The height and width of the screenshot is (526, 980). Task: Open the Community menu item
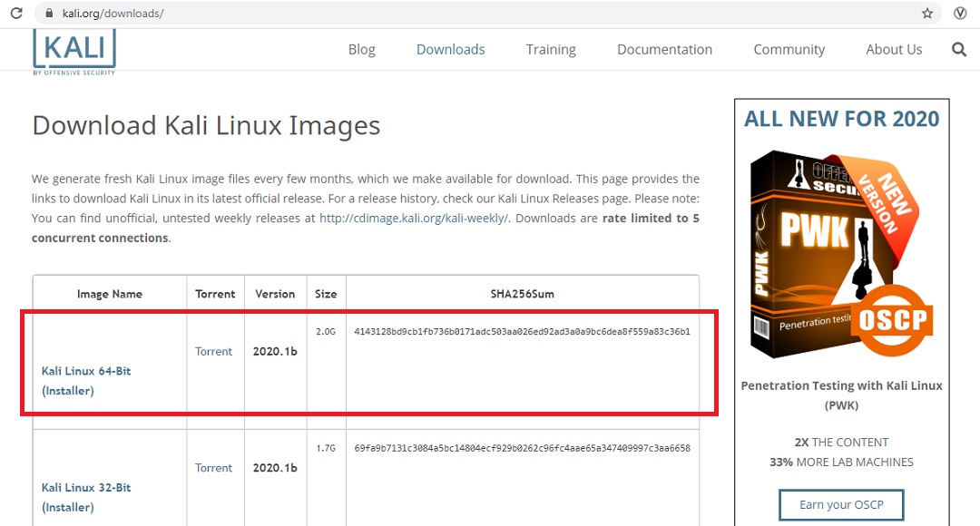789,49
